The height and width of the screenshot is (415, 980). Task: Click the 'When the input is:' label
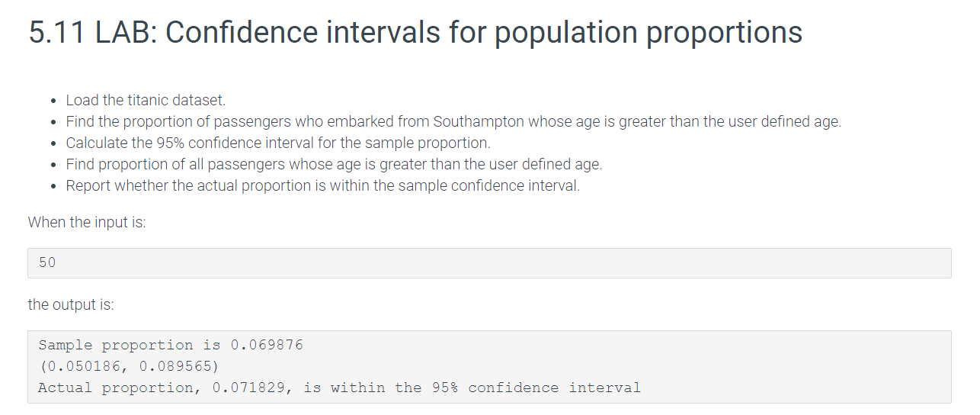coord(87,222)
